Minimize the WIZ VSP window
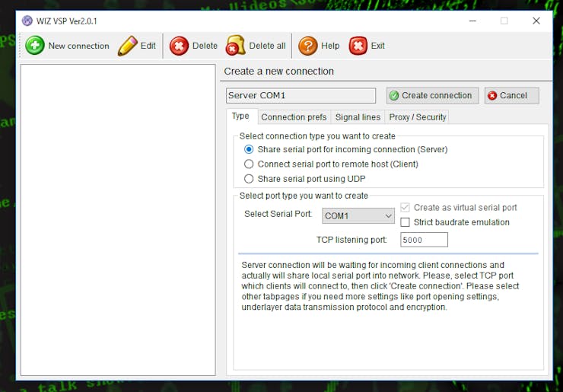The image size is (563, 392). tap(472, 21)
